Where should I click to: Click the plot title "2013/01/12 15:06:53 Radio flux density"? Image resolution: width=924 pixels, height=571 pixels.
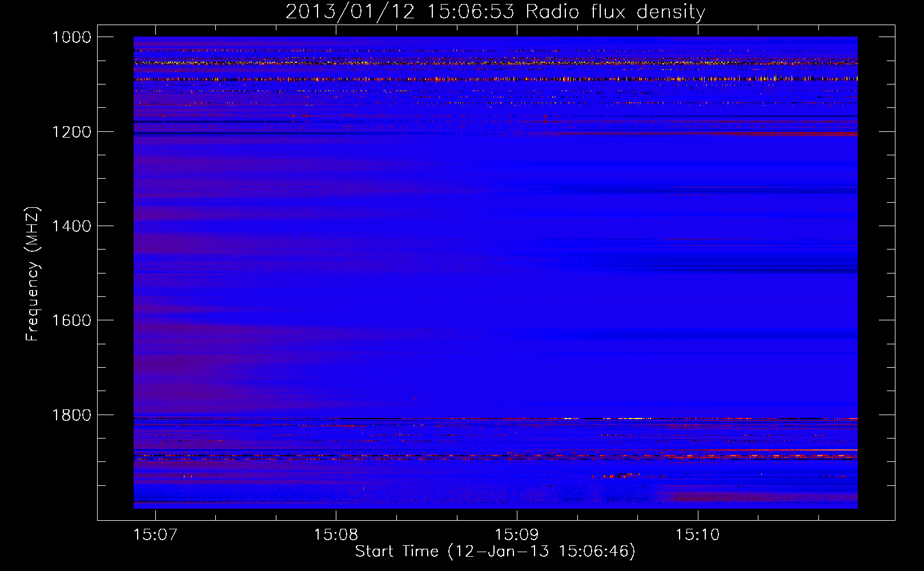coord(495,12)
